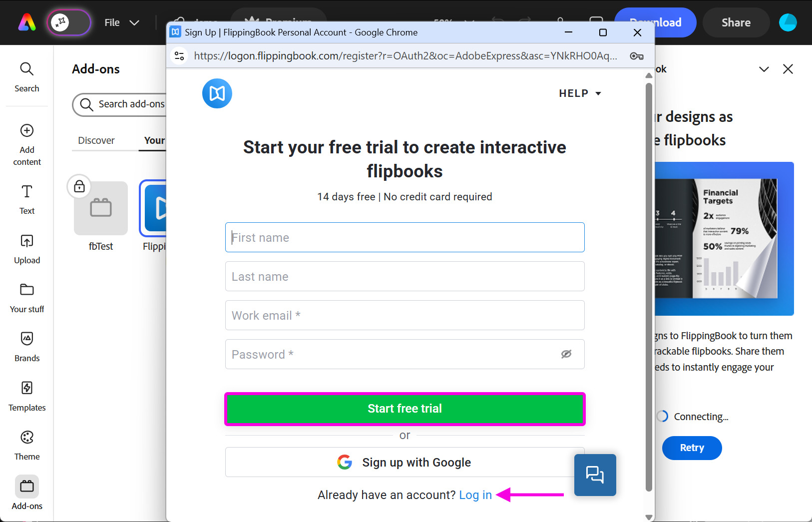Open the live chat widget
This screenshot has width=812, height=522.
[x=595, y=475]
